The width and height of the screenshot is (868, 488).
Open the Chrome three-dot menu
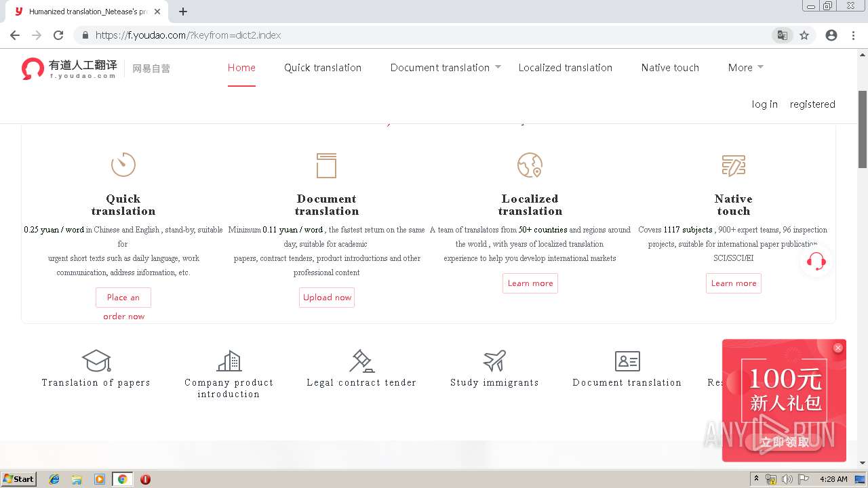[853, 35]
